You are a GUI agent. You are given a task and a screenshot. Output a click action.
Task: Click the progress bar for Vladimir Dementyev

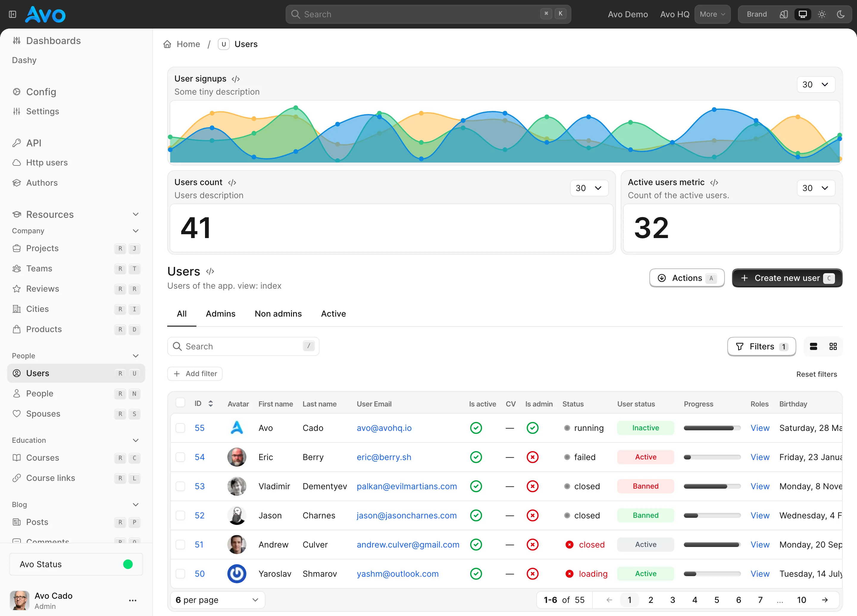pos(712,486)
